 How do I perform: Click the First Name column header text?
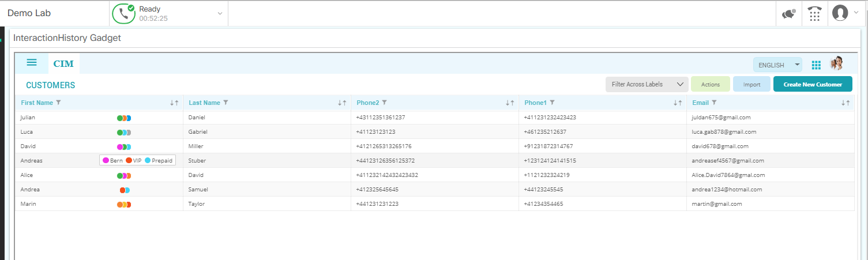click(37, 103)
